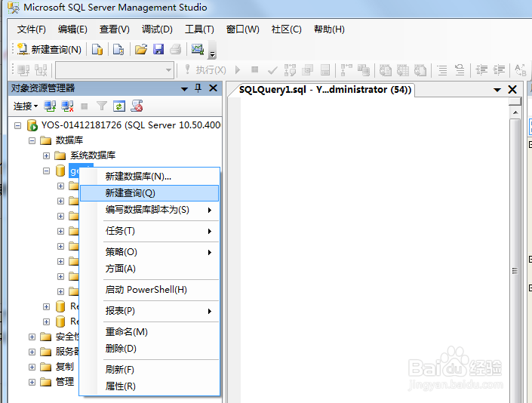532x403 pixels.
Task: Click the printer icon in toolbar
Action: tap(176, 50)
